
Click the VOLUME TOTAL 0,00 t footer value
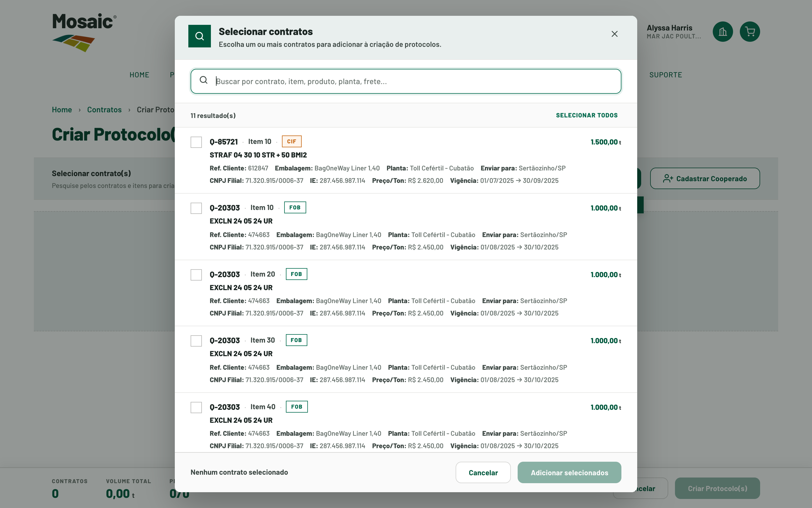pos(120,494)
